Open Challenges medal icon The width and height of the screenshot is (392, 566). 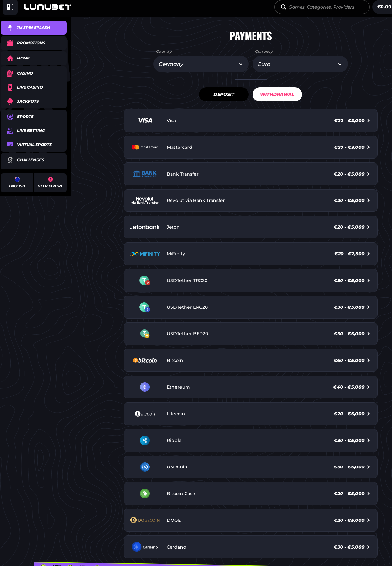[x=10, y=160]
